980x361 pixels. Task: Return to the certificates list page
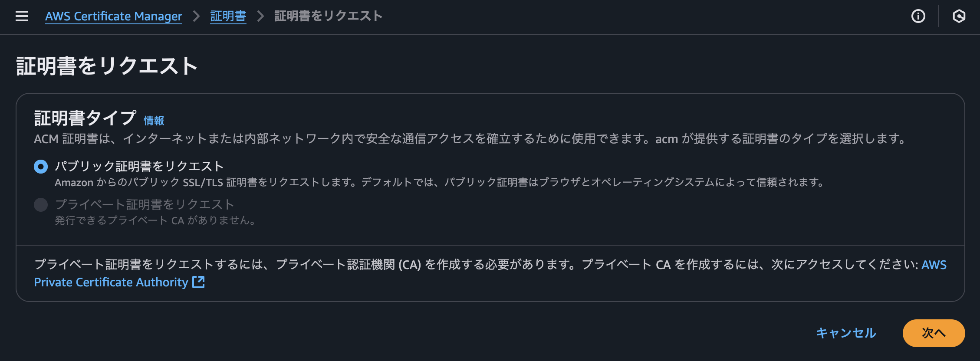click(228, 16)
